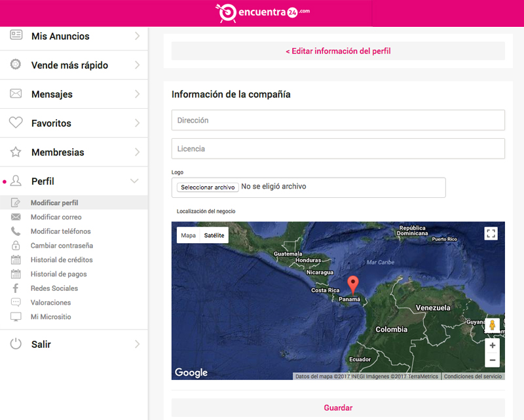Click the Modificar perfil edit icon
Viewport: 524px width, 420px height.
[x=15, y=202]
